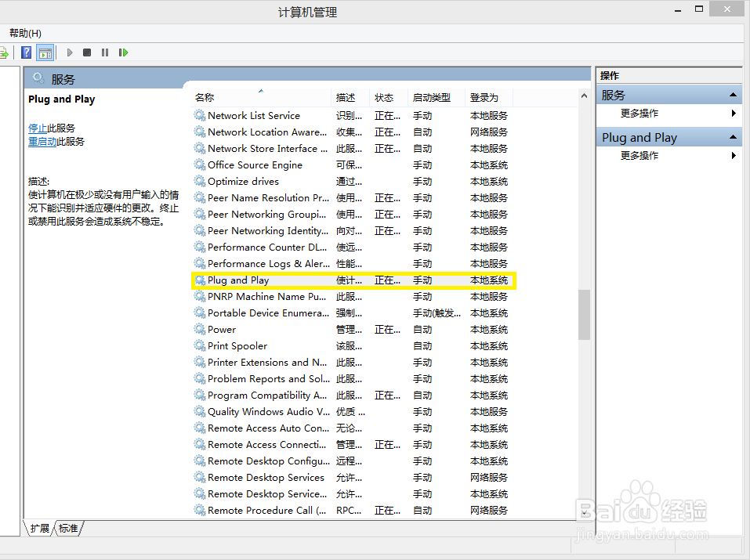Image resolution: width=750 pixels, height=560 pixels.
Task: Minimize the 计算机管理 window
Action: coord(678,9)
